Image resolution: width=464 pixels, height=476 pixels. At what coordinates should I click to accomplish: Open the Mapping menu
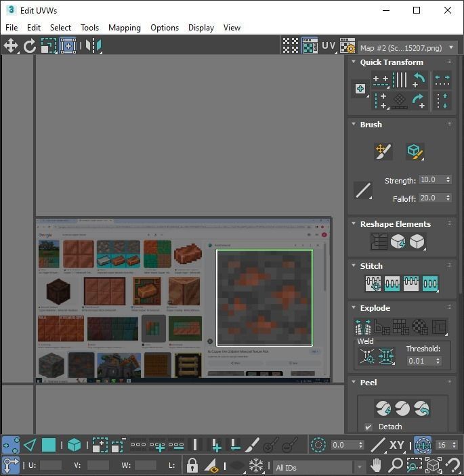click(x=125, y=28)
